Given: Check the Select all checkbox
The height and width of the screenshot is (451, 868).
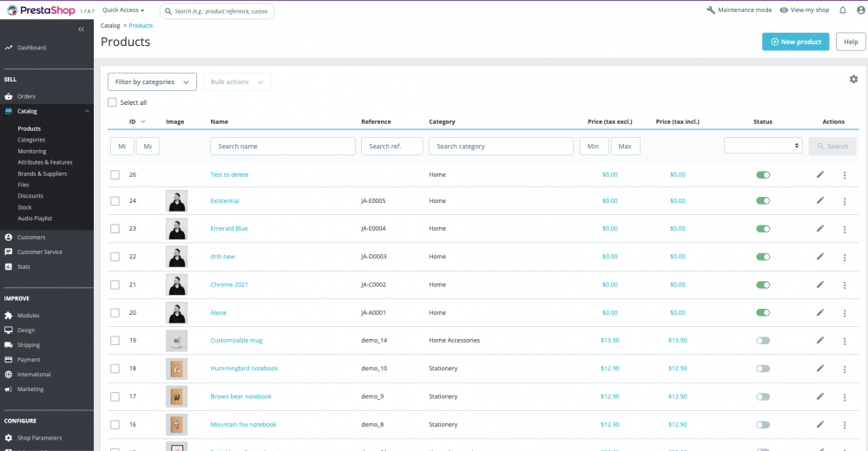Looking at the screenshot, I should 112,102.
